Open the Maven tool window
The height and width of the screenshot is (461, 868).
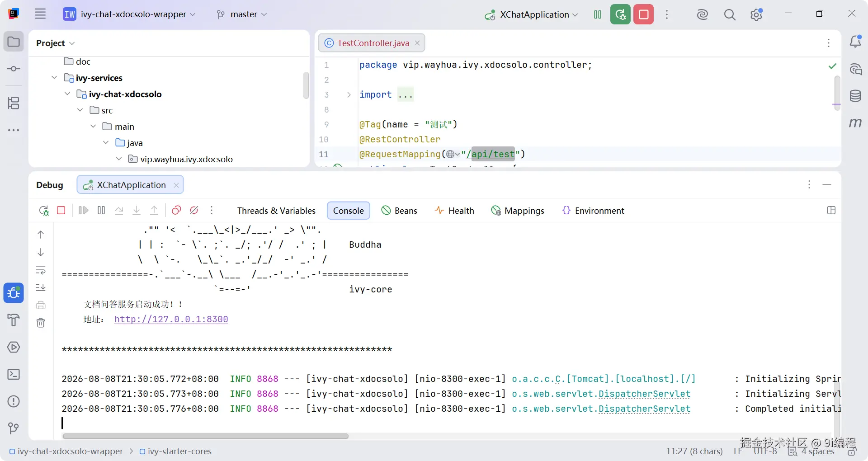point(855,122)
